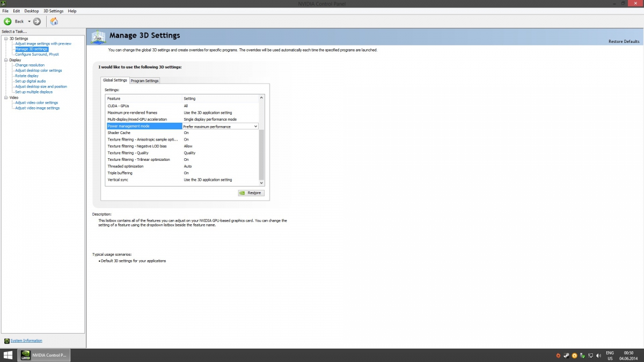Click the green Back arrow icon
The width and height of the screenshot is (644, 362).
click(x=8, y=21)
